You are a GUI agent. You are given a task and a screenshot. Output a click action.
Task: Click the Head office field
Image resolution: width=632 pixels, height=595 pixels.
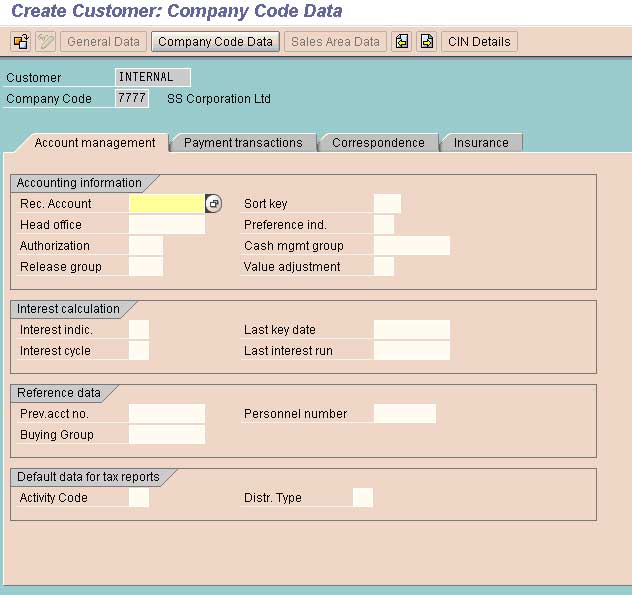(166, 225)
